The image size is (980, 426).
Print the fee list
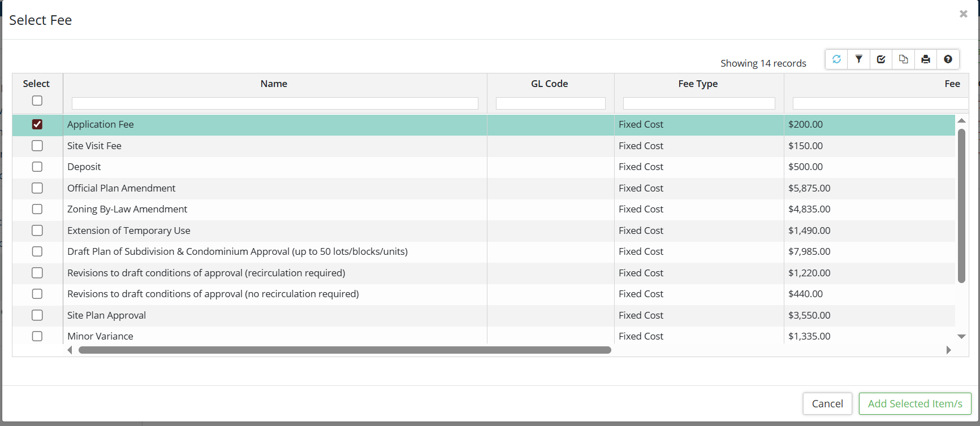[x=926, y=59]
